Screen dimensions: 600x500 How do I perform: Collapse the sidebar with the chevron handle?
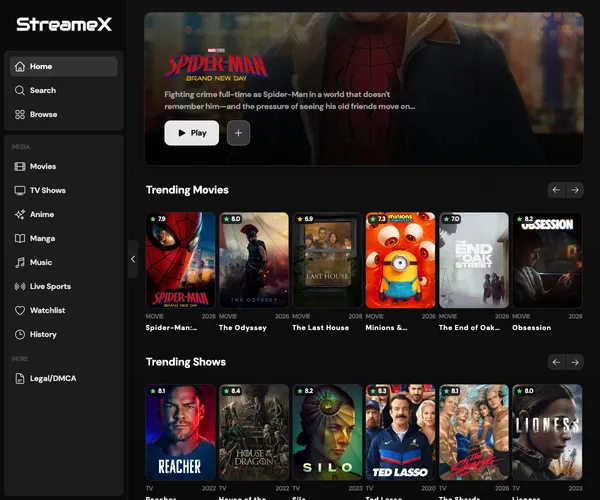[133, 259]
